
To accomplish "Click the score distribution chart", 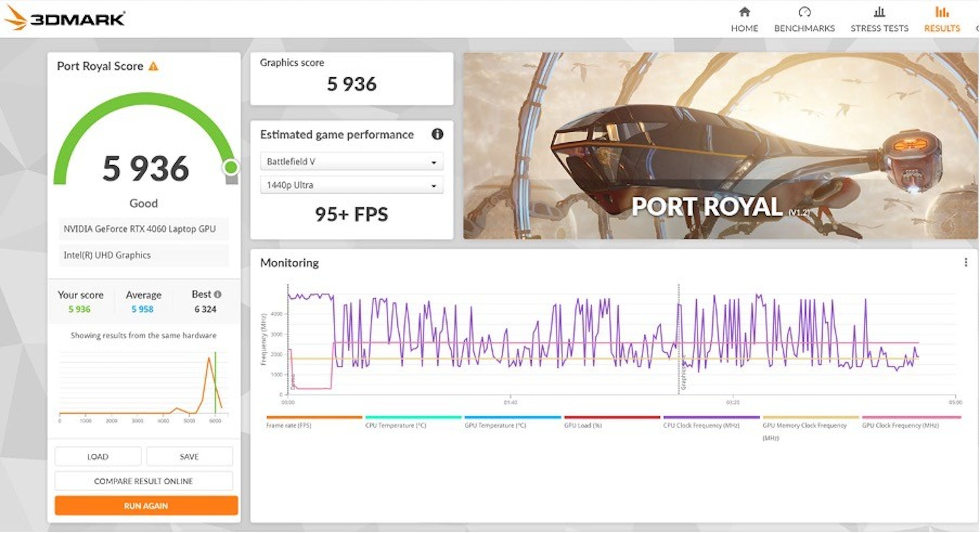I will [144, 386].
